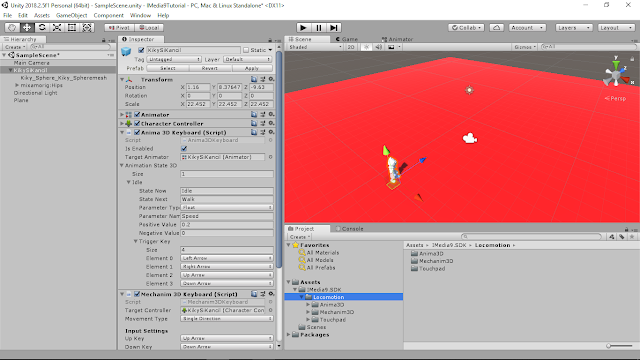The width and height of the screenshot is (640, 360).
Task: Disable the Character Controller component checkbox
Action: coord(137,123)
